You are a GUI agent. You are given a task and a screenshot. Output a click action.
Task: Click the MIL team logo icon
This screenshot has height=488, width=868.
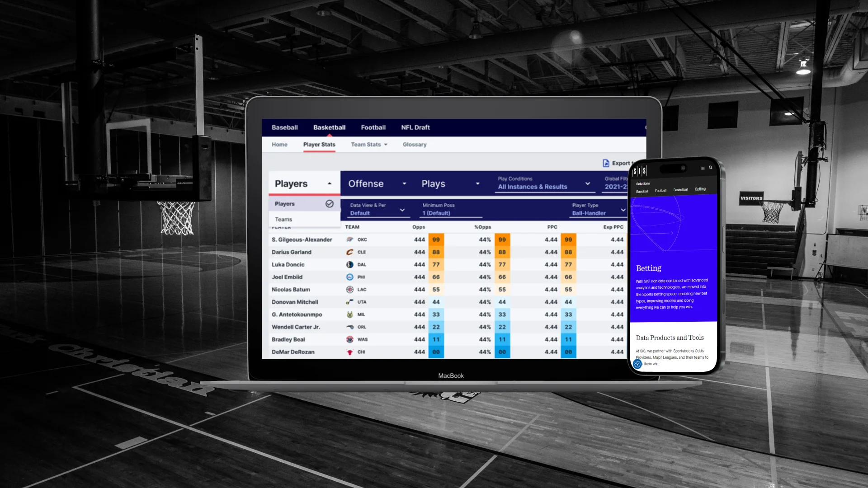pos(349,314)
